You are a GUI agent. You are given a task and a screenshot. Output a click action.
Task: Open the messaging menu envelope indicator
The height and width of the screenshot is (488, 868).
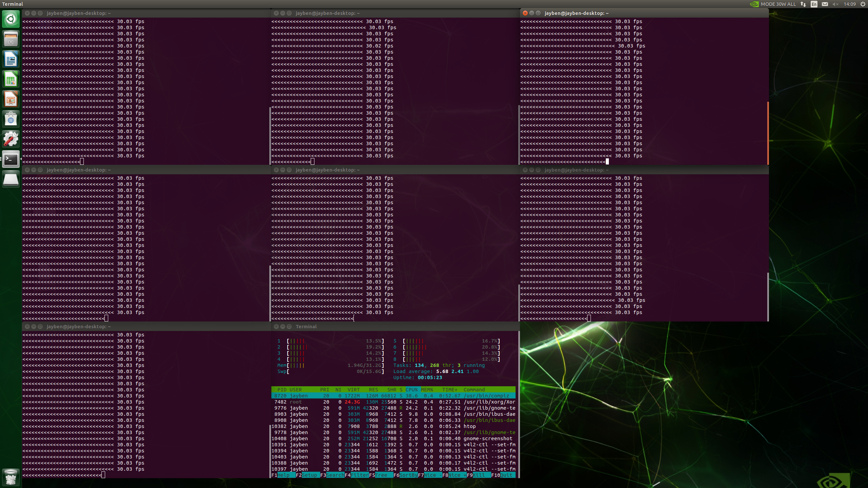pos(825,4)
